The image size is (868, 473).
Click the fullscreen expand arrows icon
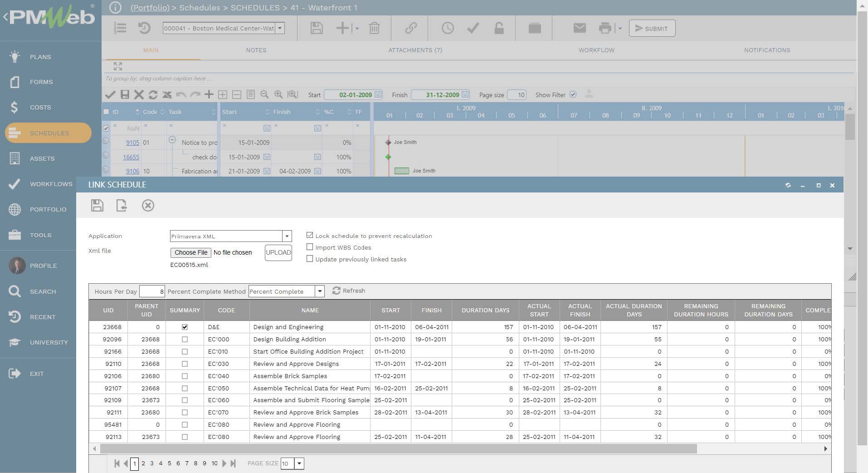point(118,66)
